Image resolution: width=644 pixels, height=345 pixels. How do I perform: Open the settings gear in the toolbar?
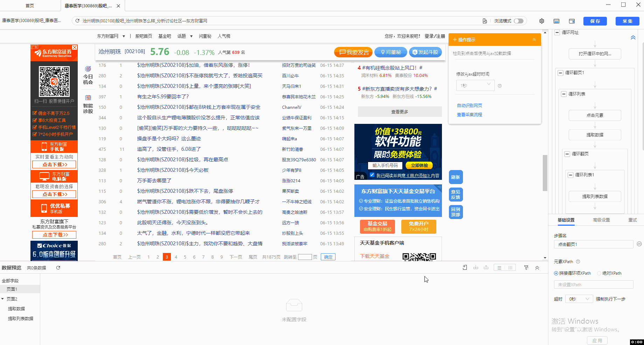(x=542, y=21)
